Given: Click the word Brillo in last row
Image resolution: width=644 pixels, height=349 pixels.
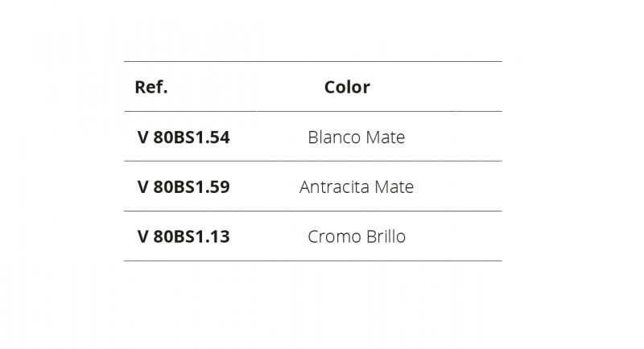Looking at the screenshot, I should click(386, 236).
